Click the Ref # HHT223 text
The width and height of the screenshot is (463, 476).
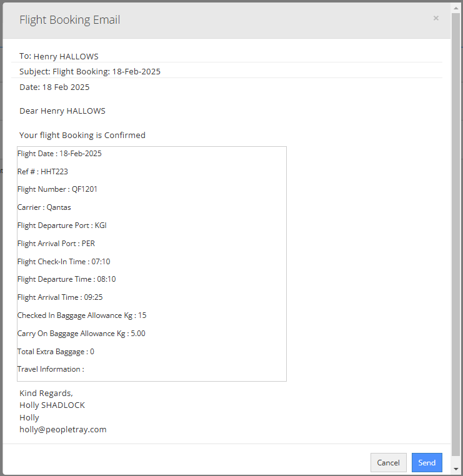pos(42,172)
